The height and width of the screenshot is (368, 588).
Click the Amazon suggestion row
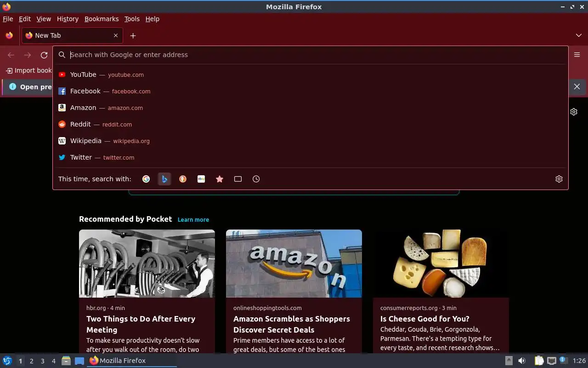click(311, 108)
